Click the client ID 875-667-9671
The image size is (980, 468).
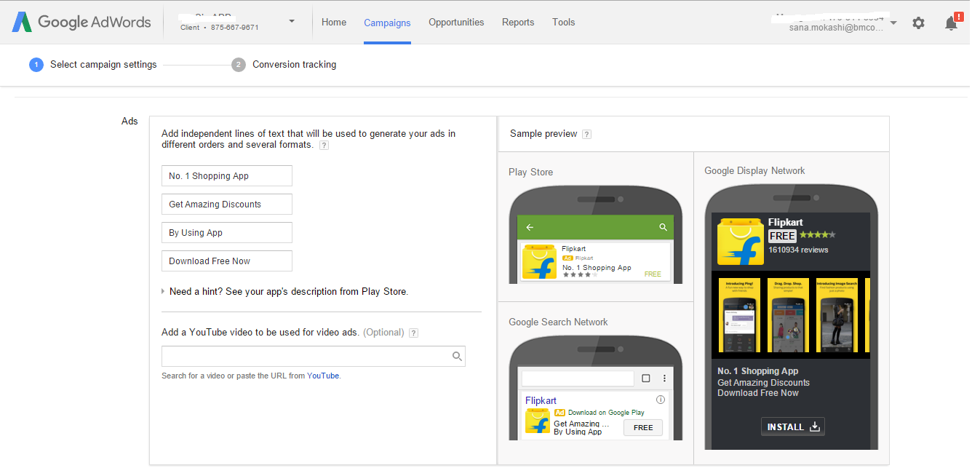234,28
